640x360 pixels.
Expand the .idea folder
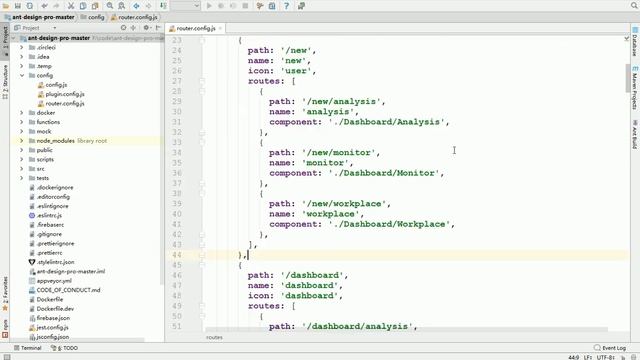pyautogui.click(x=22, y=57)
